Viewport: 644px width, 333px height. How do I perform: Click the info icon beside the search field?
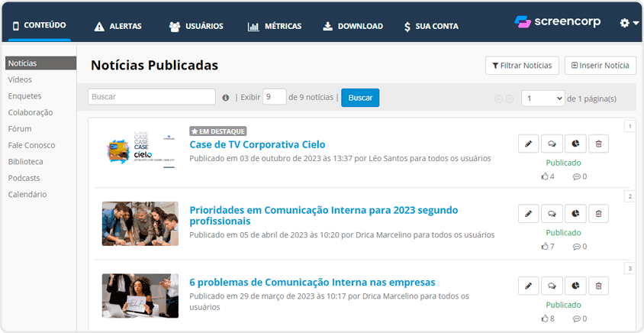(x=226, y=98)
